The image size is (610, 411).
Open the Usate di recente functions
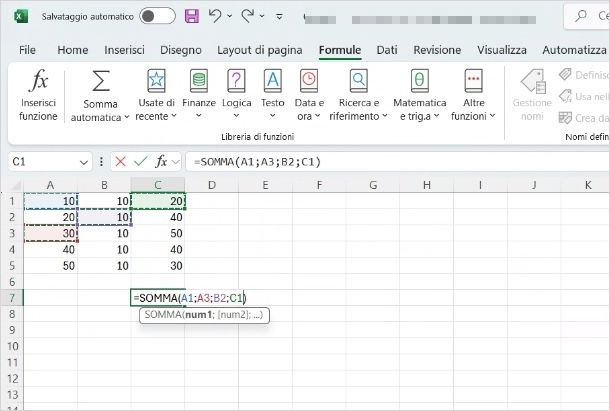[156, 95]
